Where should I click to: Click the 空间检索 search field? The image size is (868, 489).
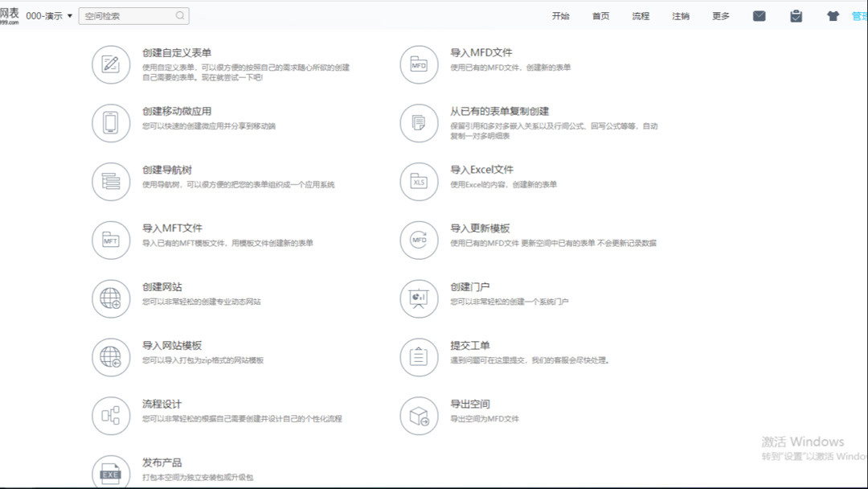pyautogui.click(x=133, y=15)
